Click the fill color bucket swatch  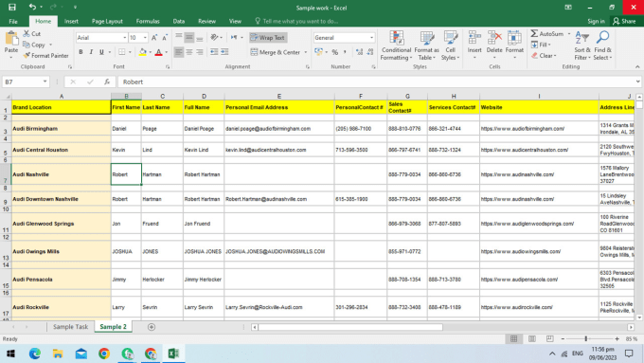142,52
